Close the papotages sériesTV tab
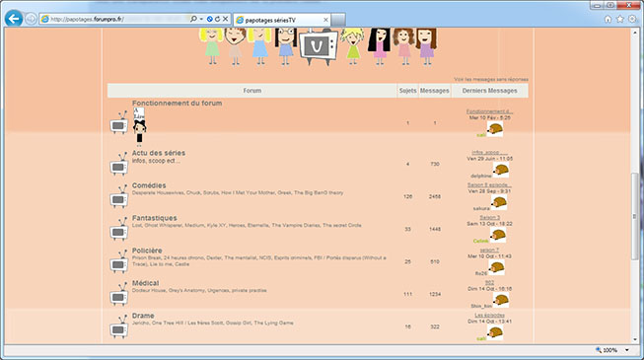 point(325,20)
